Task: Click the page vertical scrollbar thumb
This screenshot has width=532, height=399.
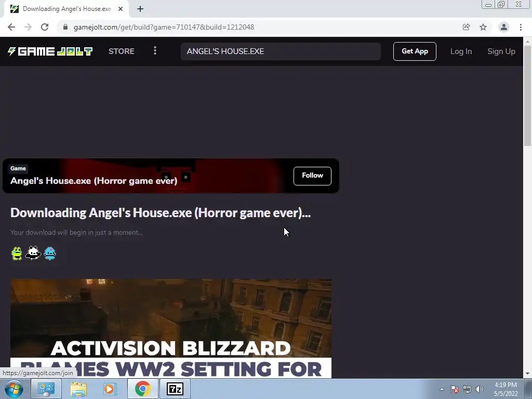Action: pos(527,96)
